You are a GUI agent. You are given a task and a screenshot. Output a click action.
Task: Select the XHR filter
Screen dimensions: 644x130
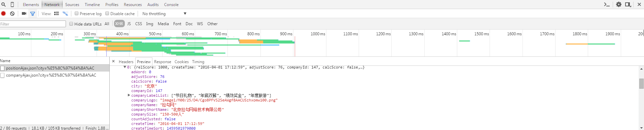click(119, 24)
